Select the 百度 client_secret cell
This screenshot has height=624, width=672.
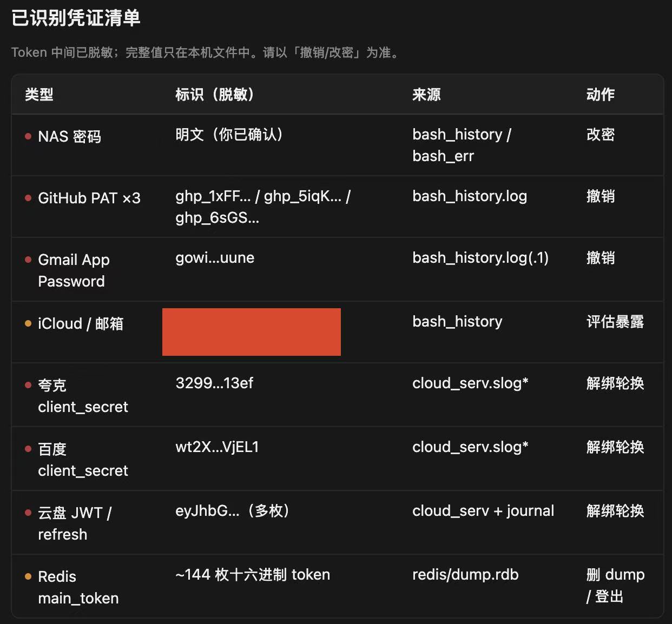coord(83,460)
